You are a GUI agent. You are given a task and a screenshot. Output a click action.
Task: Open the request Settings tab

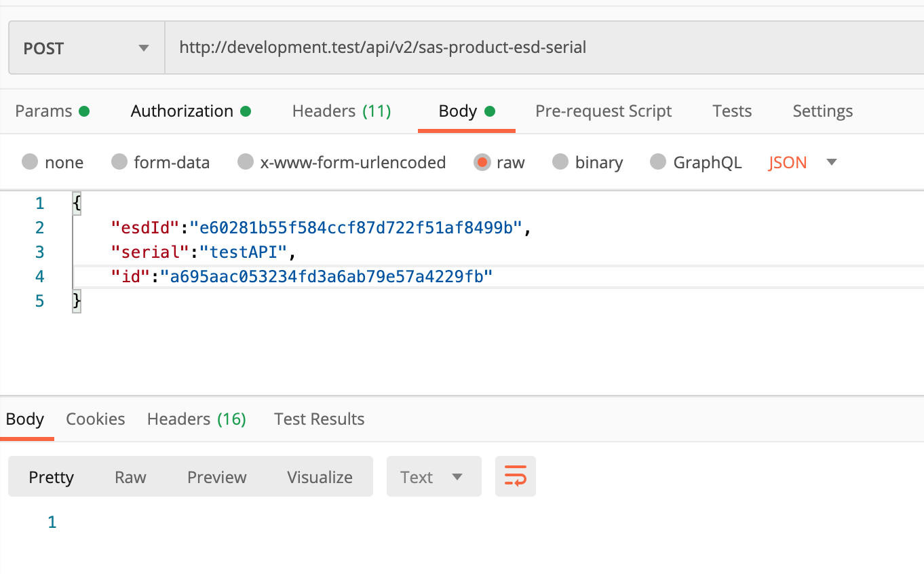(822, 111)
